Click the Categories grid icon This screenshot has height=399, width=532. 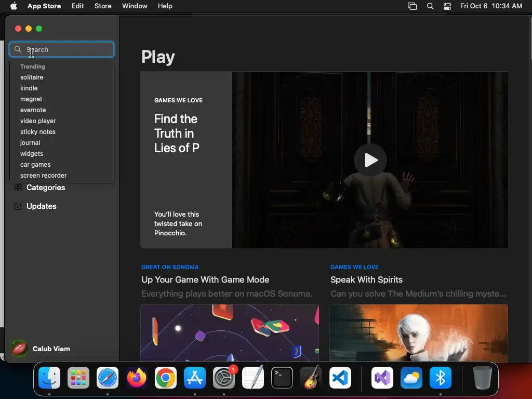tap(18, 188)
